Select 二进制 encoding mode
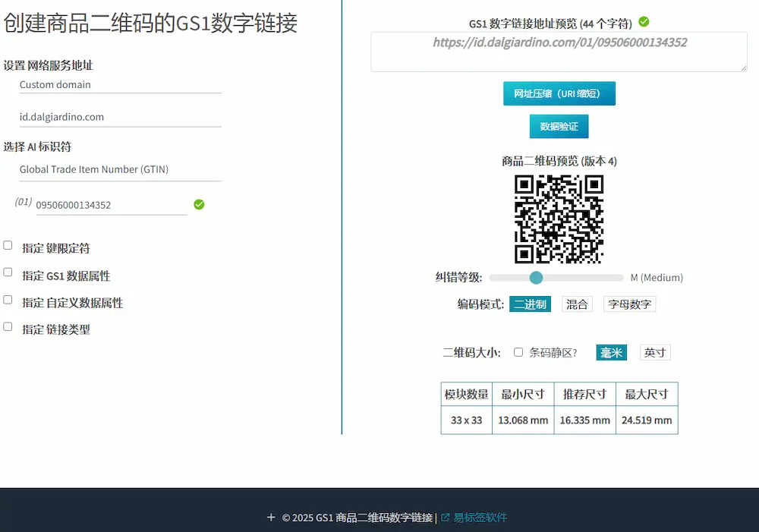Image resolution: width=759 pixels, height=532 pixels. pyautogui.click(x=530, y=304)
